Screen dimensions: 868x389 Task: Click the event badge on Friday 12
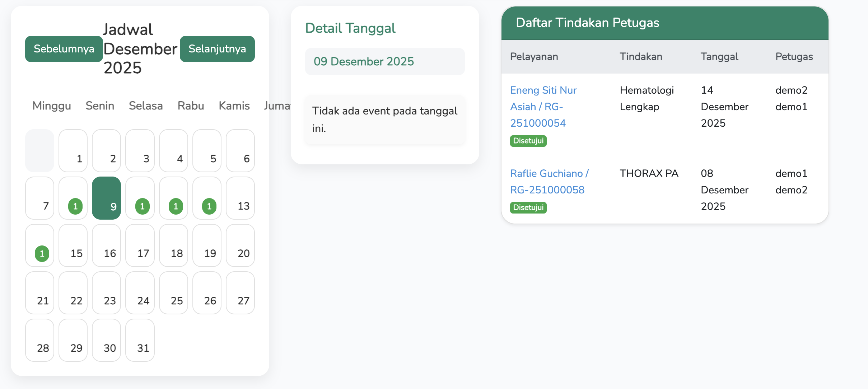tap(209, 206)
